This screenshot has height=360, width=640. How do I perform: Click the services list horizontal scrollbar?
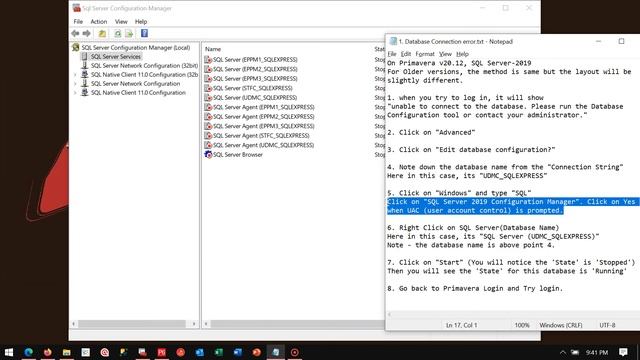(298, 324)
